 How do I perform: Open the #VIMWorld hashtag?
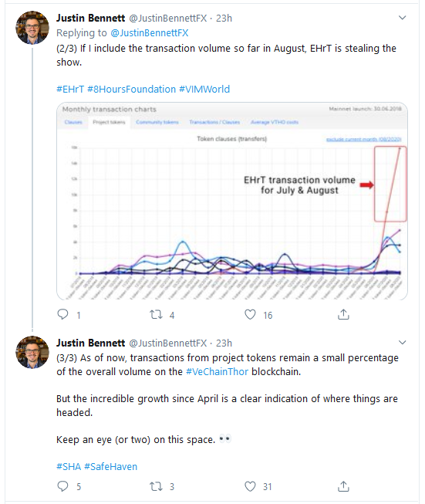point(204,89)
